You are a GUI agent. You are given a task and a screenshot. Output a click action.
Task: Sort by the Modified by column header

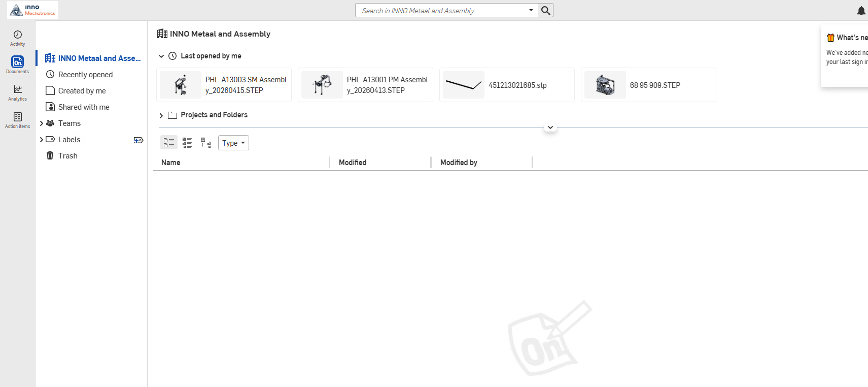coord(459,163)
